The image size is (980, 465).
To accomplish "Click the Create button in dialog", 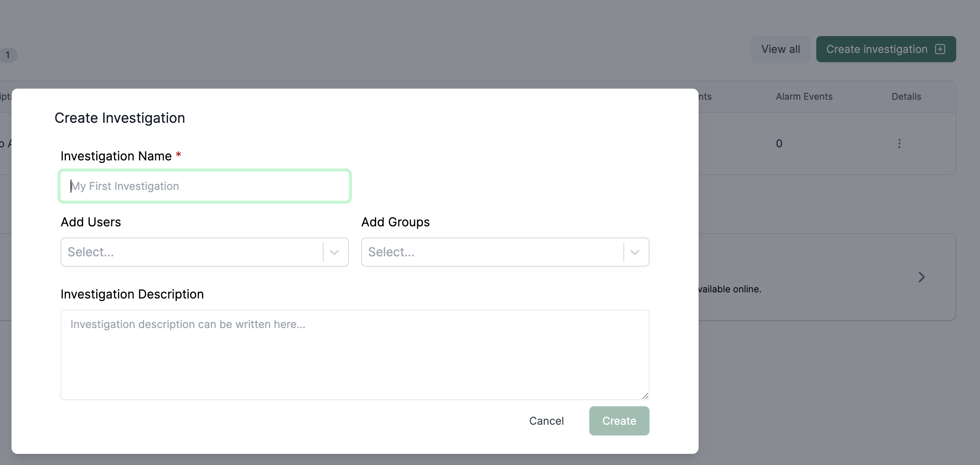I will (x=619, y=421).
